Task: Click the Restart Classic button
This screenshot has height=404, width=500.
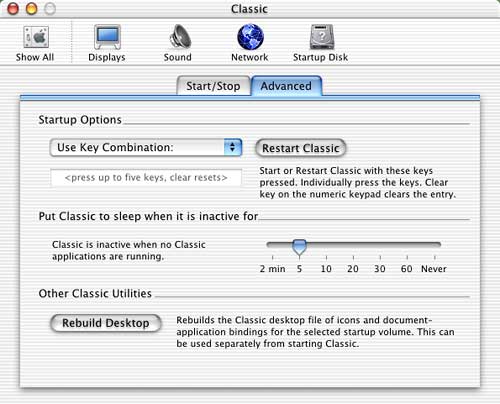Action: pyautogui.click(x=301, y=148)
